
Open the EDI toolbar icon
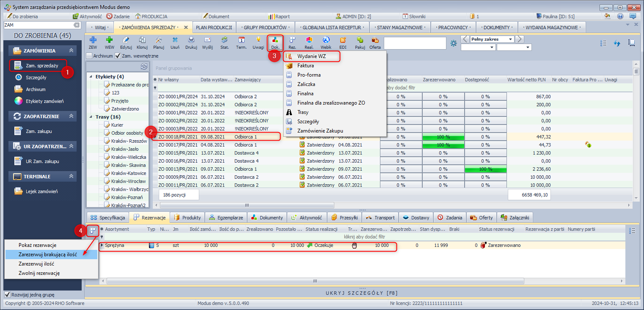(343, 42)
